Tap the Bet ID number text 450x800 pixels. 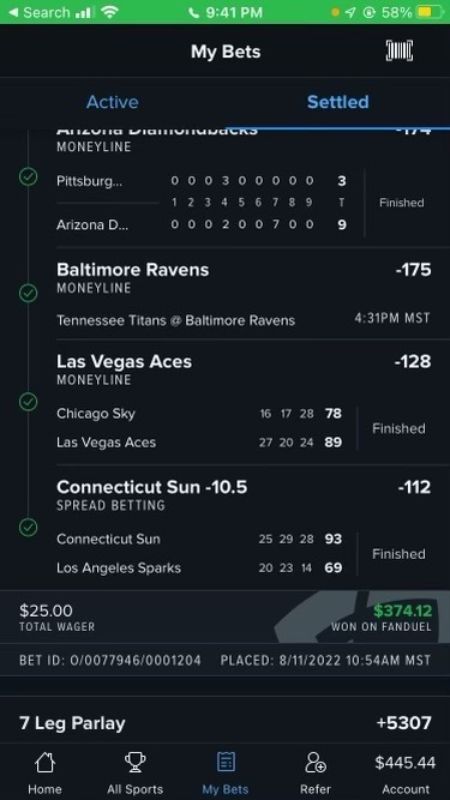click(x=110, y=661)
